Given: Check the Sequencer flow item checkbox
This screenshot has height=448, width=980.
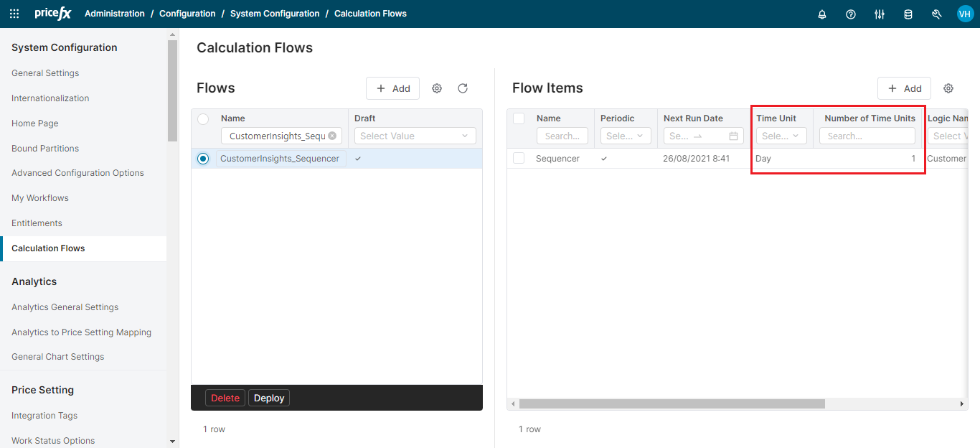Looking at the screenshot, I should pos(519,159).
